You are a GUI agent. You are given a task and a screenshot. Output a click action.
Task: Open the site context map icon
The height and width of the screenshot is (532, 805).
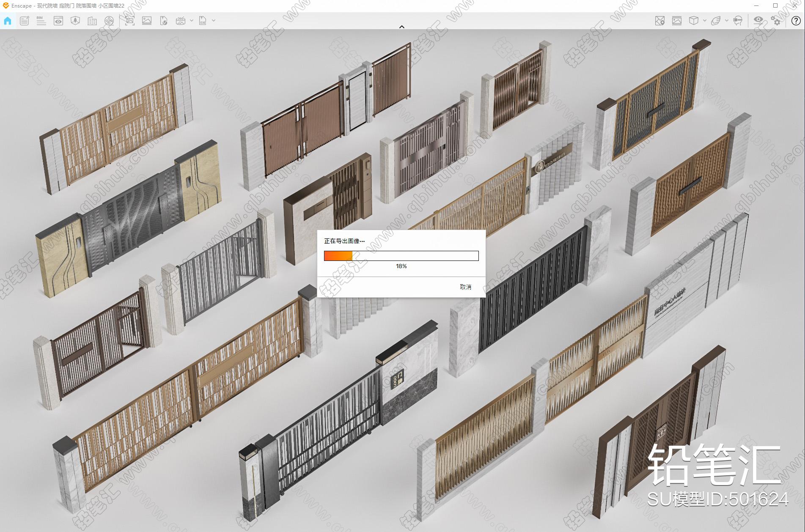coord(75,20)
